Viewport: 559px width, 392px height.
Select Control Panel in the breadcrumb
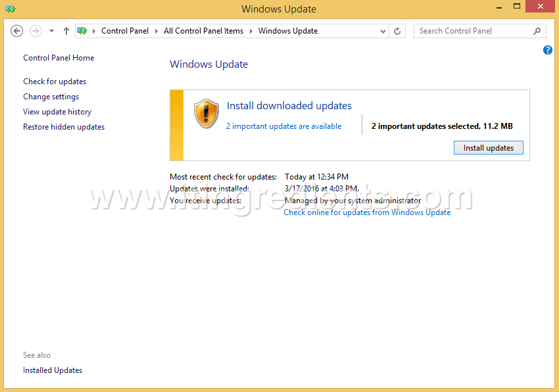[125, 30]
